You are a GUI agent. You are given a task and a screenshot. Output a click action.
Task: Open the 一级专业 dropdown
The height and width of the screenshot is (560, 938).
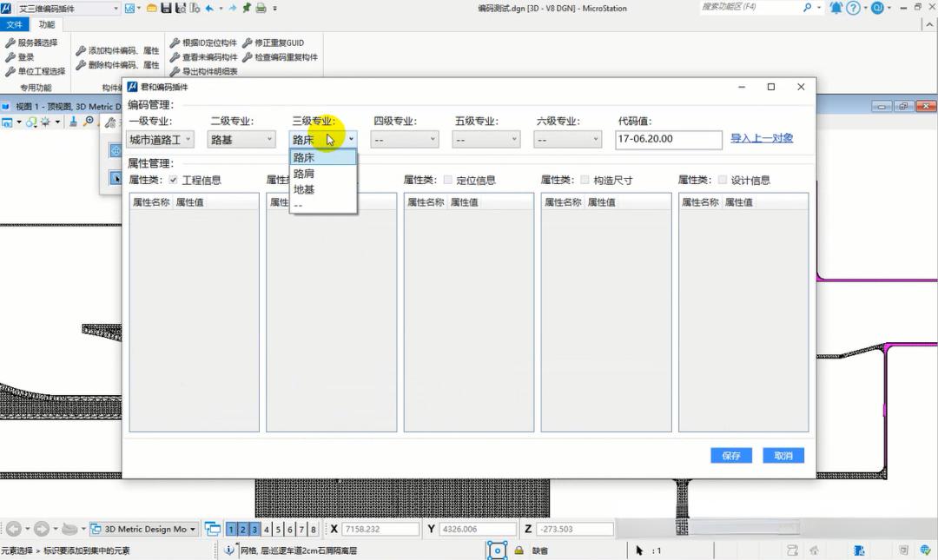pyautogui.click(x=161, y=139)
